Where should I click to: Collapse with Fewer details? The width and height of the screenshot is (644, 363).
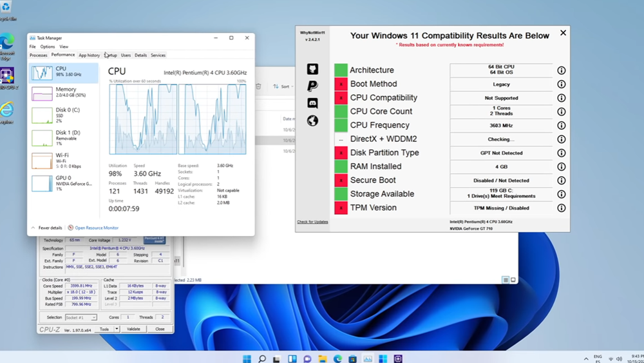(x=46, y=228)
